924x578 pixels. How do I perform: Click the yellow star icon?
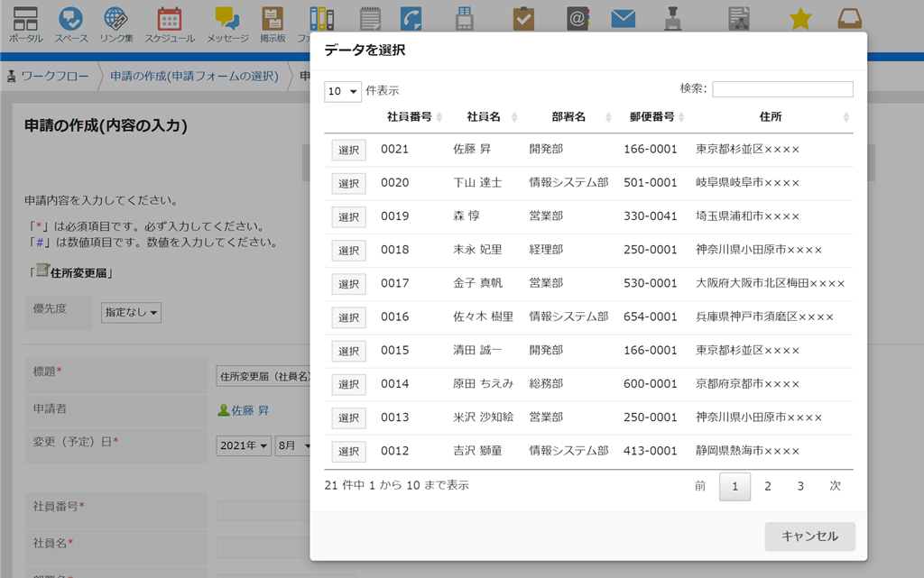[800, 19]
